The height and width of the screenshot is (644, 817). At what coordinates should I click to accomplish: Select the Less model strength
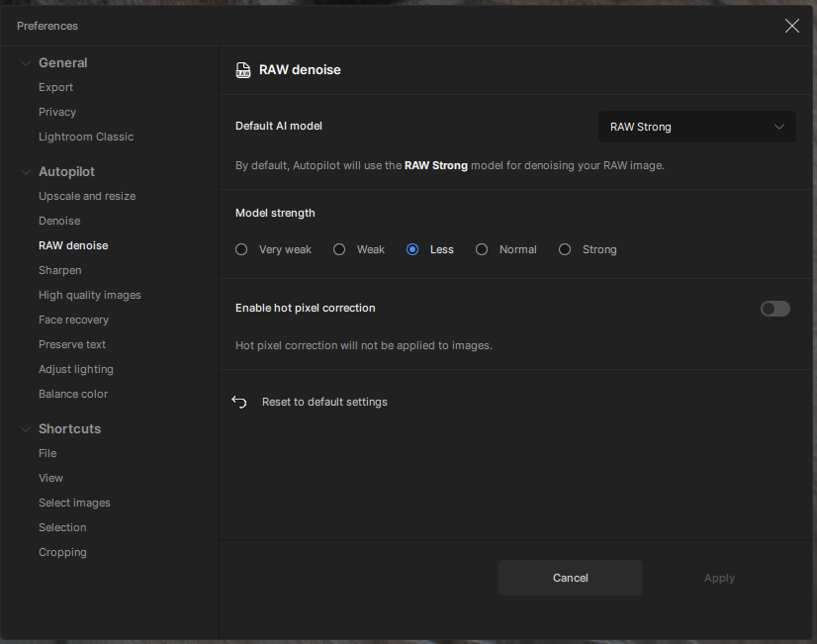coord(412,249)
